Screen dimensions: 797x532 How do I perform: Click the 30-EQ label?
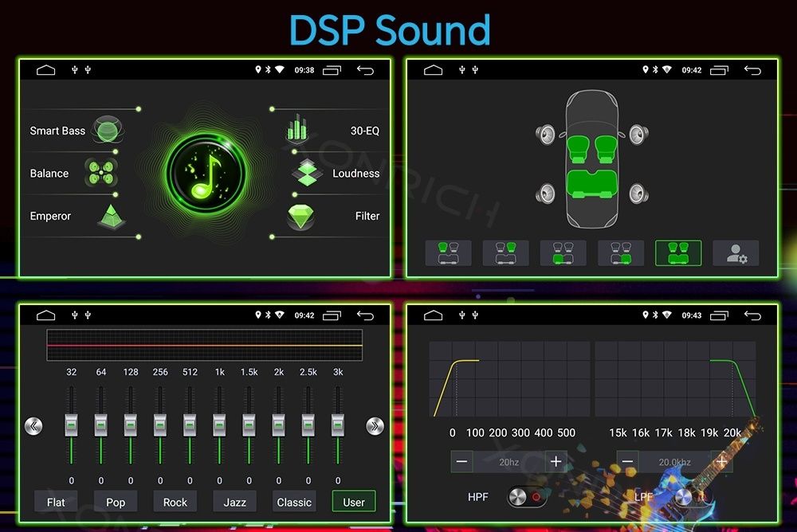tap(365, 131)
